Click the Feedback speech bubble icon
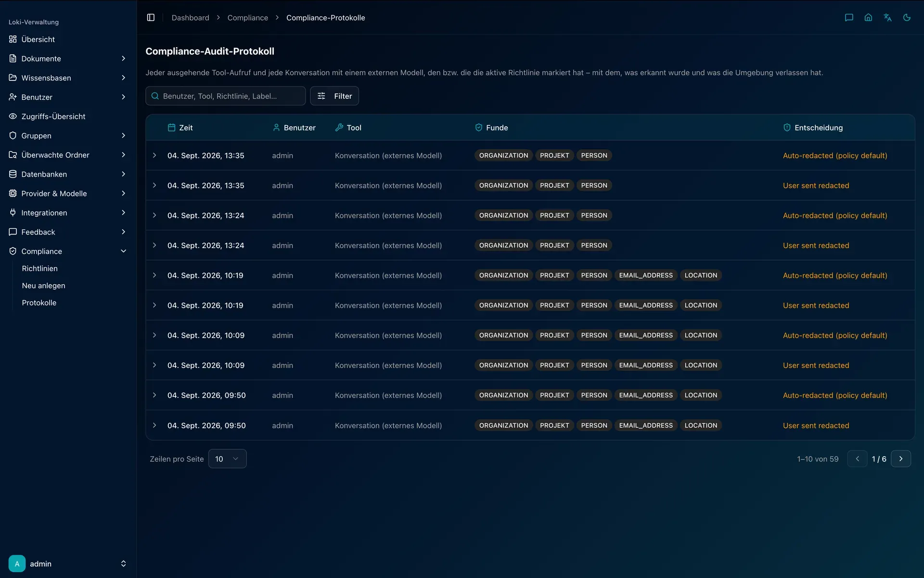 (x=13, y=232)
